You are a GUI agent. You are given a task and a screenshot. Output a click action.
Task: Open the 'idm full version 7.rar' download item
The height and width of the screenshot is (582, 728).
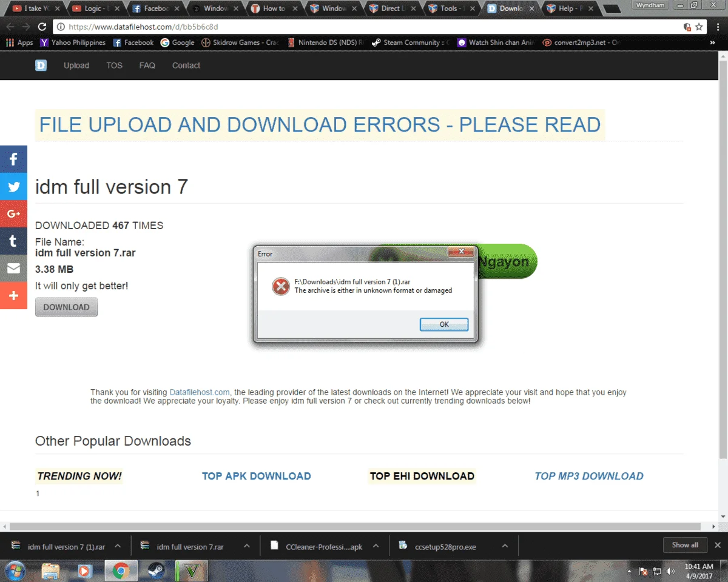[x=182, y=546]
